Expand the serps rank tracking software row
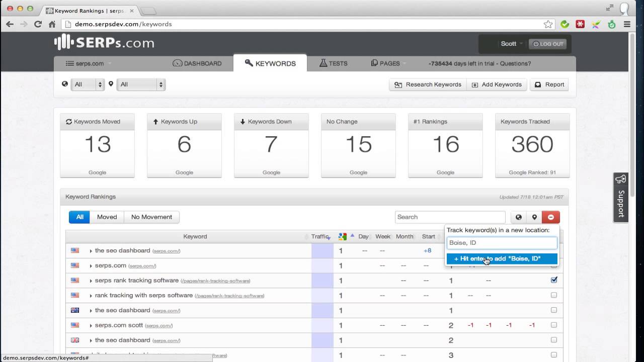 point(91,281)
